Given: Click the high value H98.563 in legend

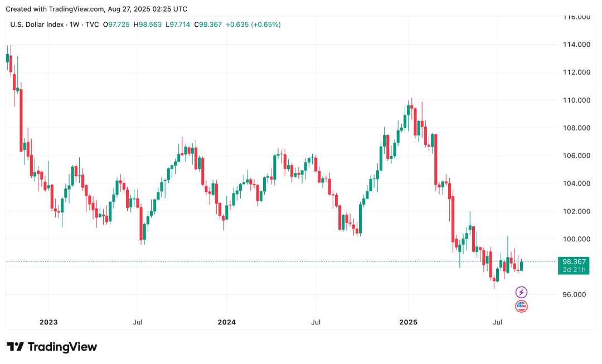Looking at the screenshot, I should (147, 25).
